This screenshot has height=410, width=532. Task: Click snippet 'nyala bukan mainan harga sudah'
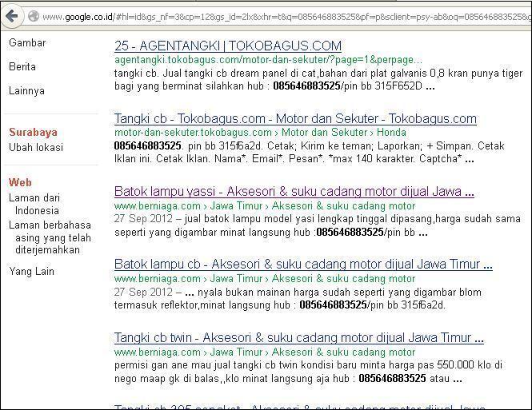(x=276, y=292)
